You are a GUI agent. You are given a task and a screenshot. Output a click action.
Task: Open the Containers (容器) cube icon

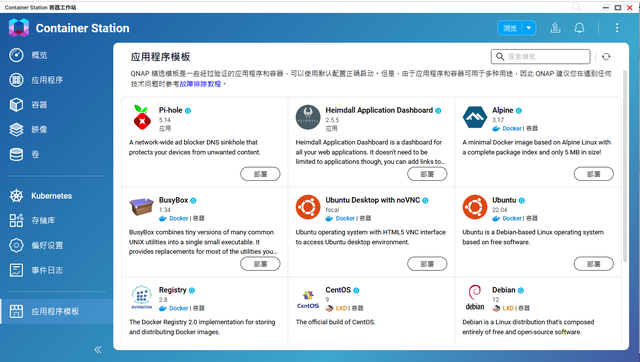click(16, 104)
